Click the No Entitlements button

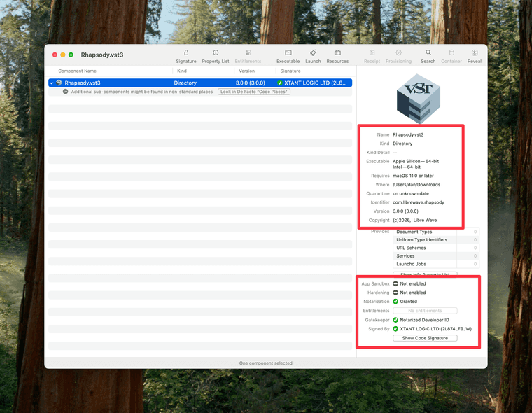click(425, 311)
